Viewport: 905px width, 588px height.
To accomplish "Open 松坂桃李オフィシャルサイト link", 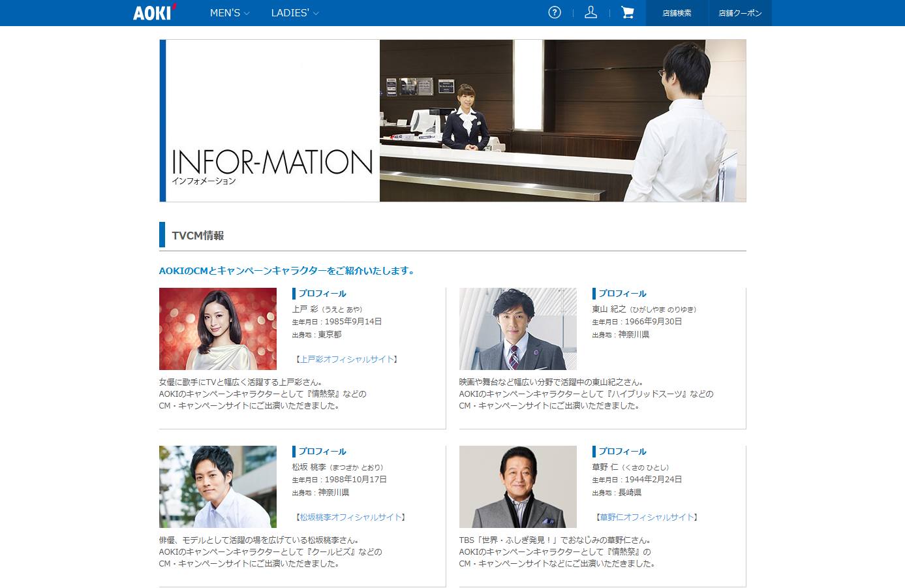I will coord(350,517).
